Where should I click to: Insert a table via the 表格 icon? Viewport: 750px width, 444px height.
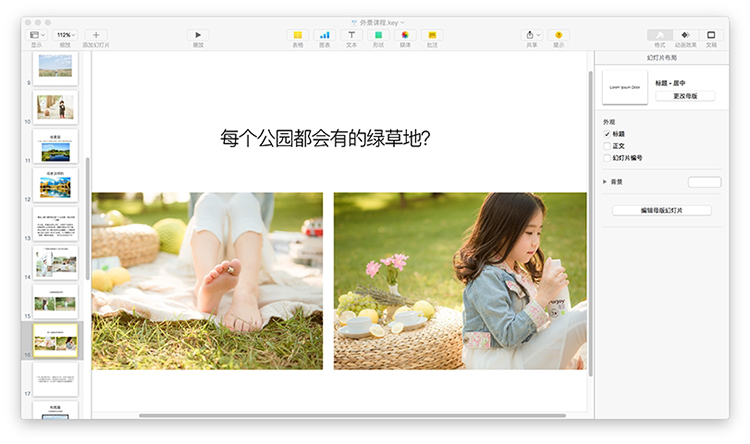298,35
